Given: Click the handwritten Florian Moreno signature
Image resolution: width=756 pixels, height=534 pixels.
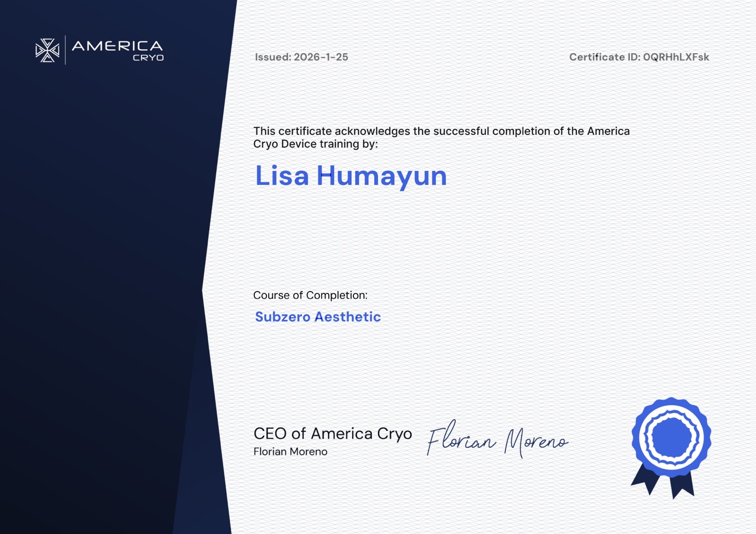Looking at the screenshot, I should (497, 439).
